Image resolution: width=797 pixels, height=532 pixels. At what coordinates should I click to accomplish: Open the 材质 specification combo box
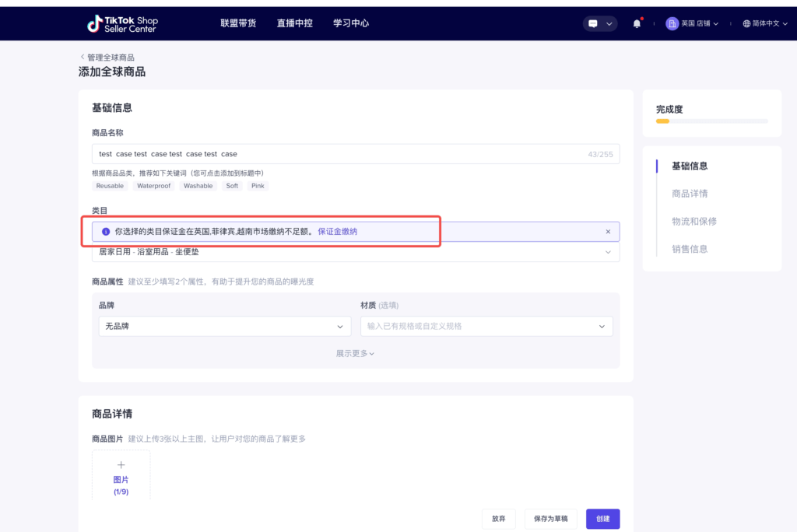pos(486,326)
